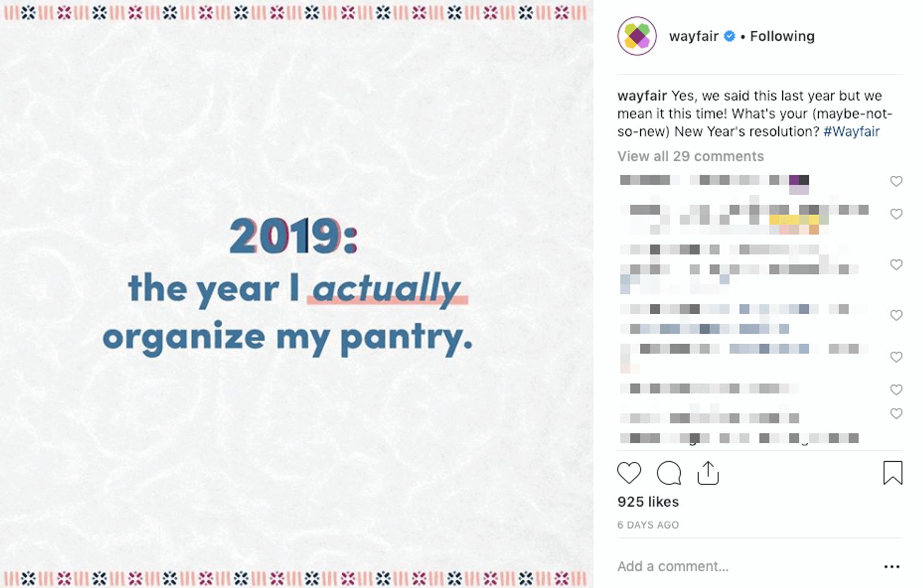Screen dimensions: 923x588
Task: Expand all comments via View all 29 comments
Action: click(690, 156)
